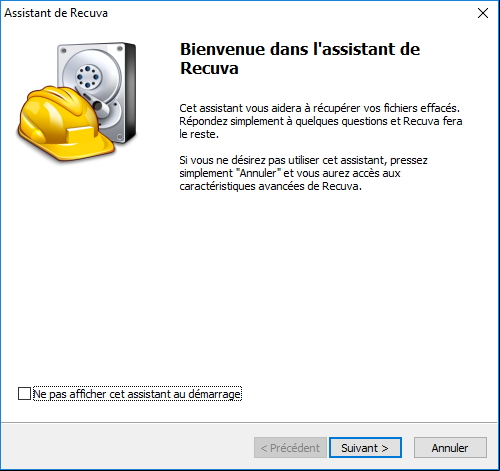Click the 'Si vous ne désirez pas' paragraph

point(303,173)
